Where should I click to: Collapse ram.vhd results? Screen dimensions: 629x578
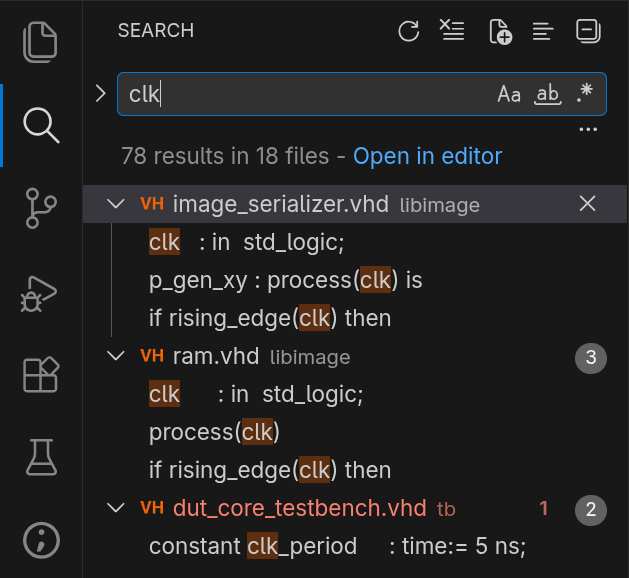(x=116, y=356)
